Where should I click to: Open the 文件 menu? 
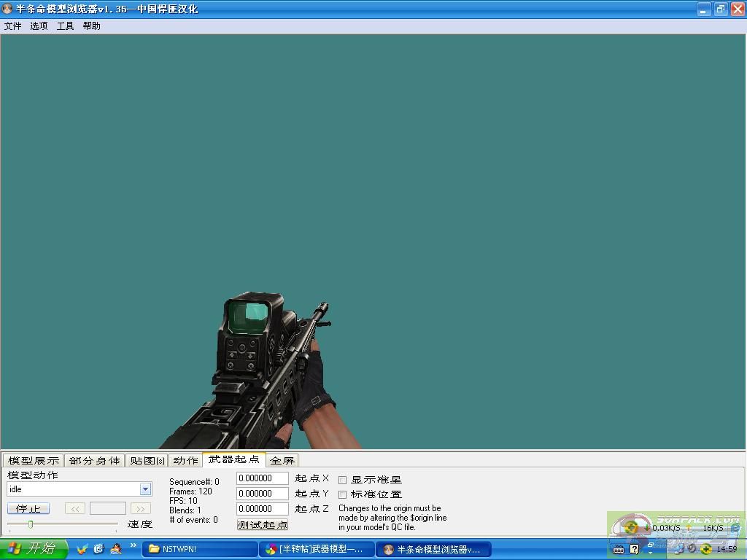(x=13, y=26)
